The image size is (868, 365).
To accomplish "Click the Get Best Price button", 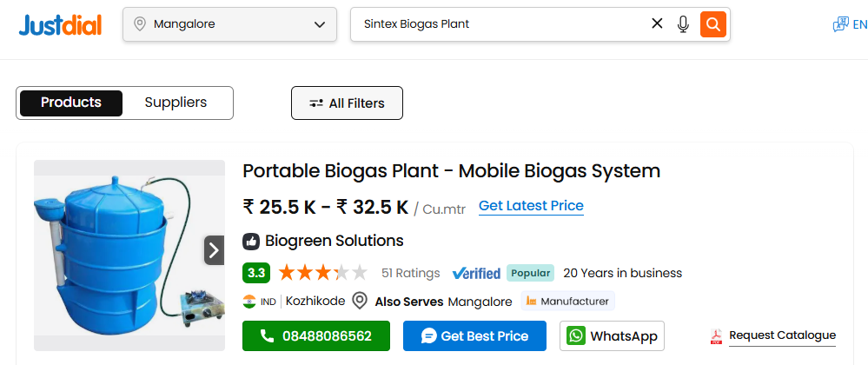I will [x=474, y=336].
